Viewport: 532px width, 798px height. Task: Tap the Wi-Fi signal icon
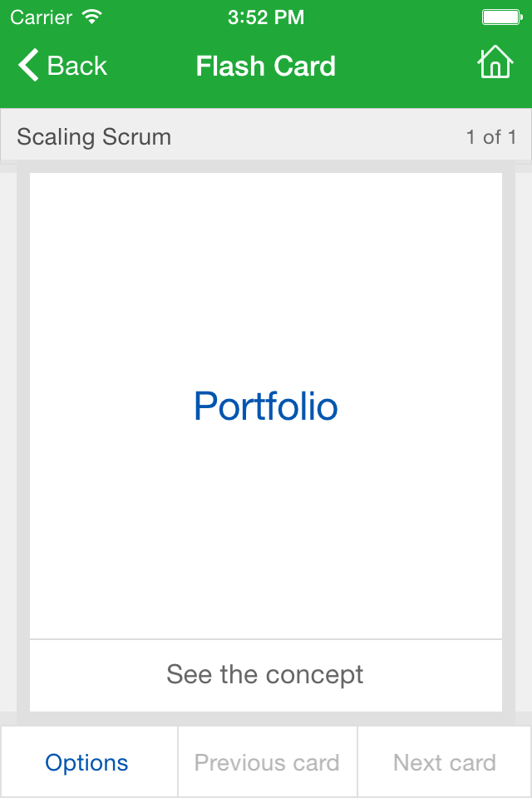pyautogui.click(x=92, y=17)
